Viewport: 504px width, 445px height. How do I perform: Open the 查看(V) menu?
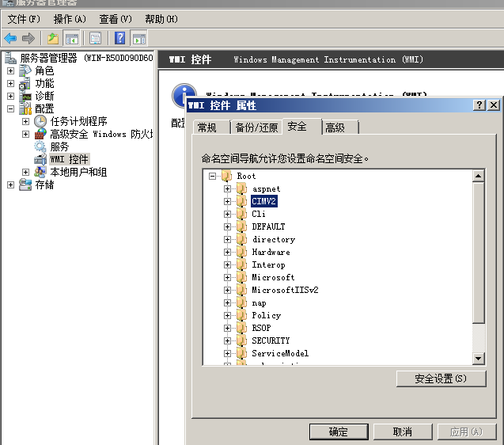point(116,19)
